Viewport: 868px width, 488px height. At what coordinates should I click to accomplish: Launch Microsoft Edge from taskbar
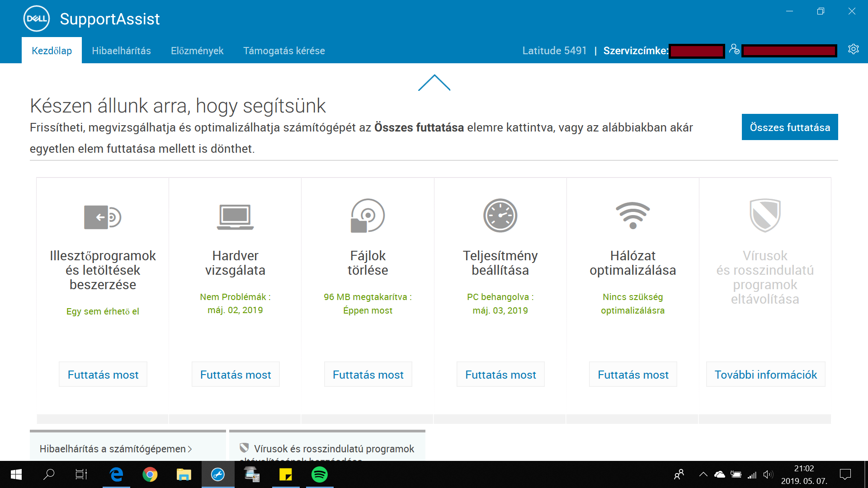[x=116, y=474]
